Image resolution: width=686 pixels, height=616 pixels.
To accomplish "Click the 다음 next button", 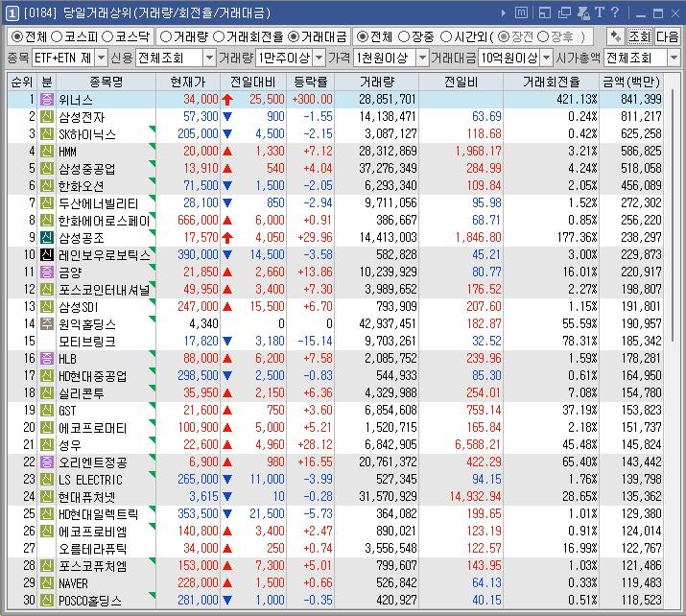I will coord(667,36).
